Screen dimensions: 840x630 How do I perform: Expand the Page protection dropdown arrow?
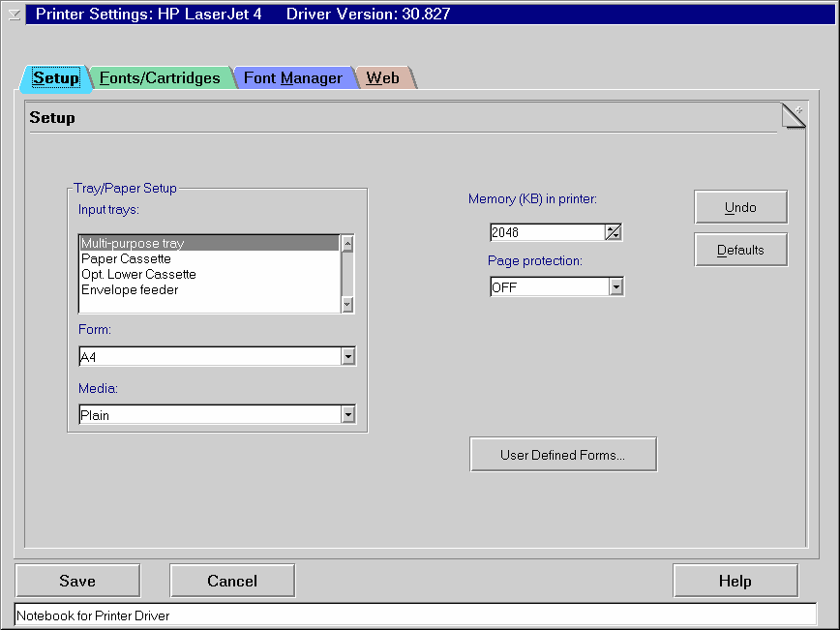(x=616, y=286)
